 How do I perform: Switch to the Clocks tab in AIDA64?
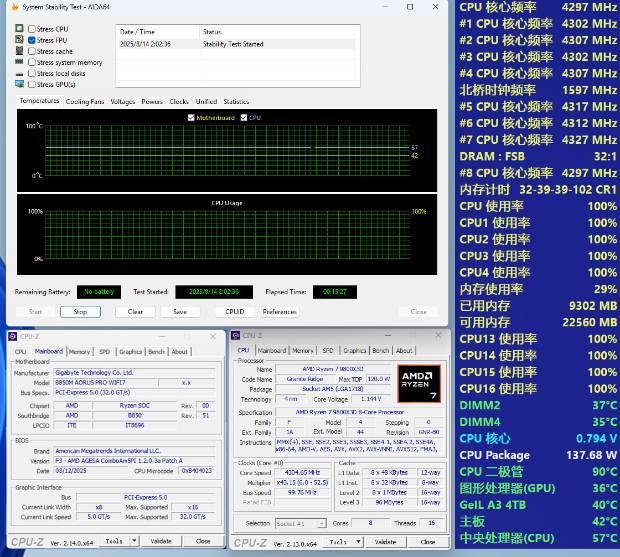[179, 102]
